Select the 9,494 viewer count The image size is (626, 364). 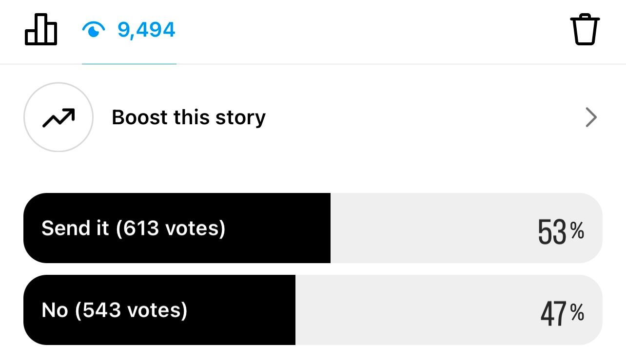146,30
